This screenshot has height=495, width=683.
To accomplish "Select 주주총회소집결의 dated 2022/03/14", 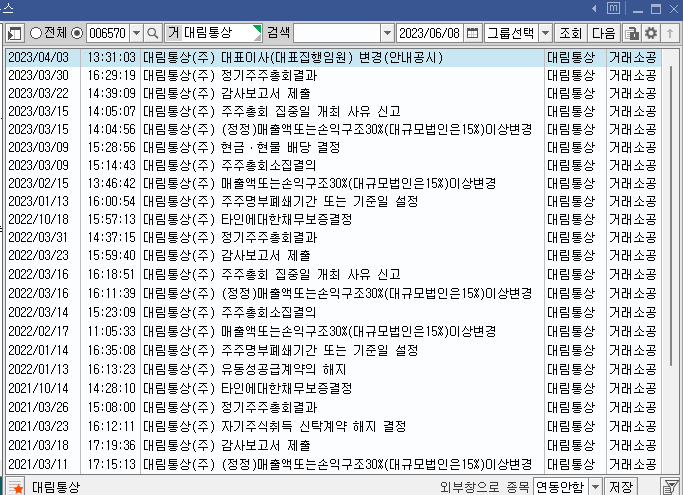I will point(230,312).
